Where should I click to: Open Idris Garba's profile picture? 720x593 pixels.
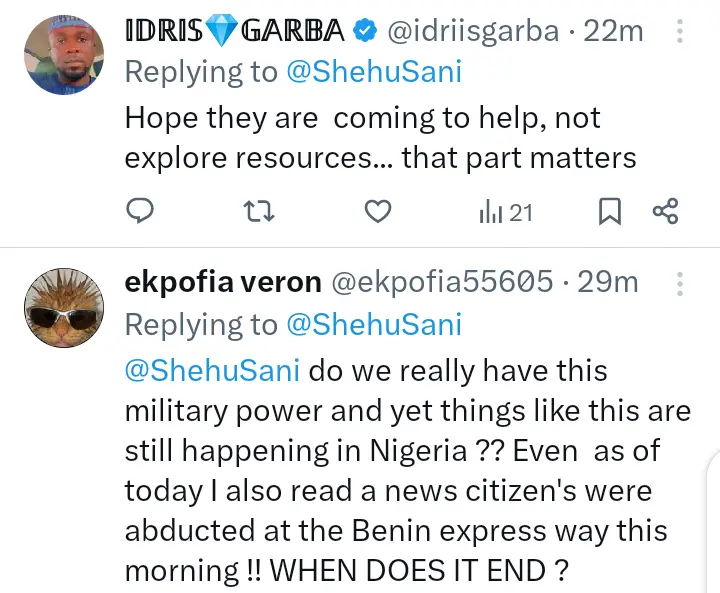[x=63, y=56]
